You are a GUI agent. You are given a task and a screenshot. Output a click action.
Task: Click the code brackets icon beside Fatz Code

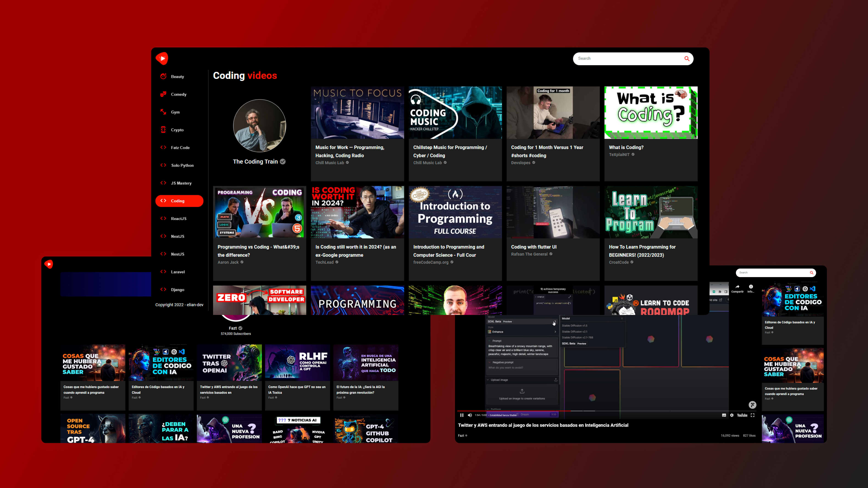164,148
